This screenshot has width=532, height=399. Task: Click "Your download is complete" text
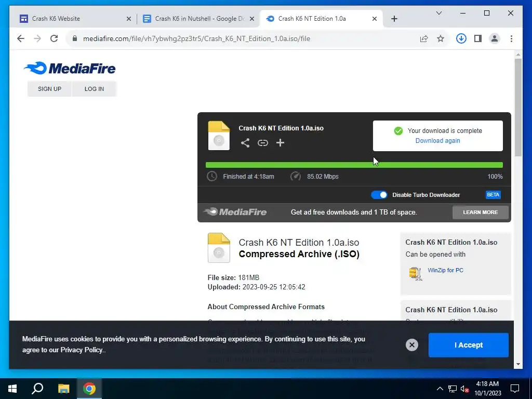(x=445, y=130)
